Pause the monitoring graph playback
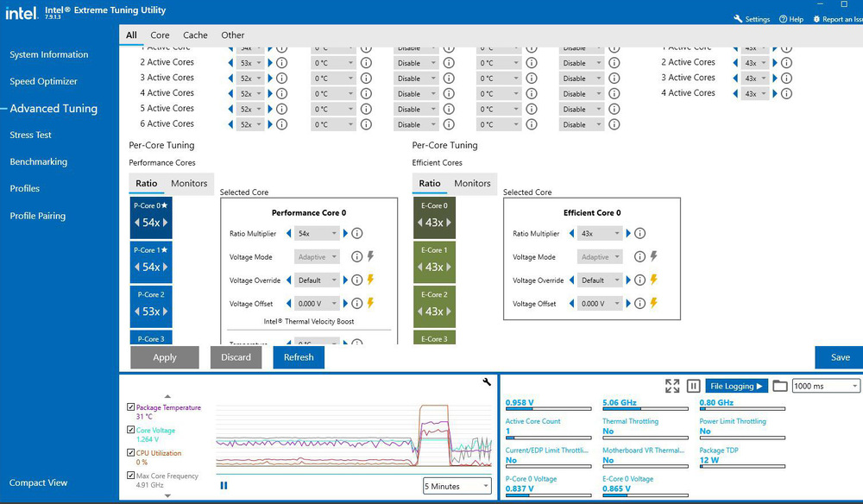 [x=224, y=485]
